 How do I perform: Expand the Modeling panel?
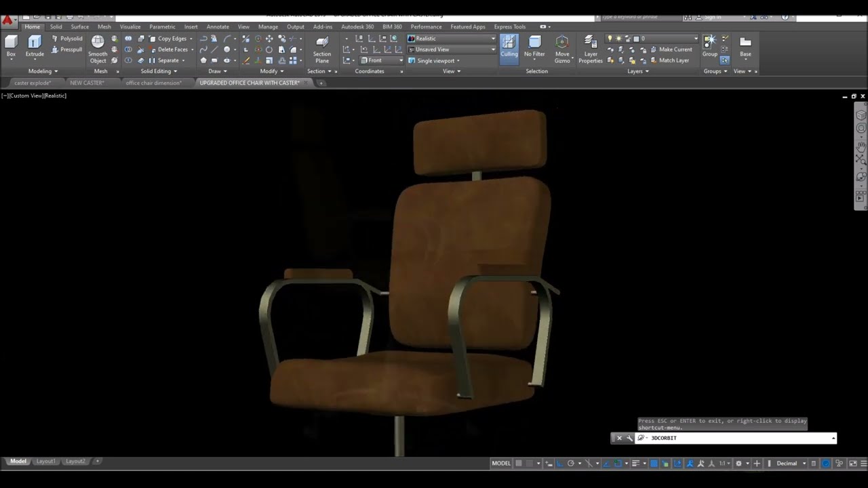(x=43, y=71)
